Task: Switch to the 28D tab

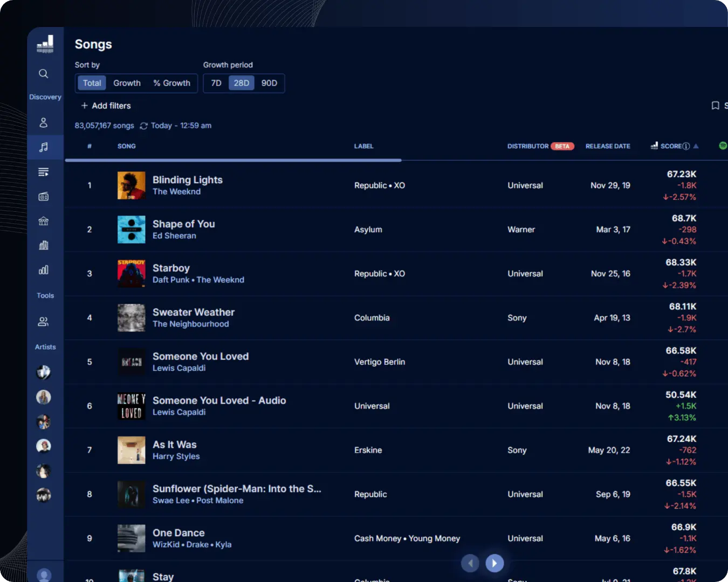Action: pyautogui.click(x=242, y=83)
